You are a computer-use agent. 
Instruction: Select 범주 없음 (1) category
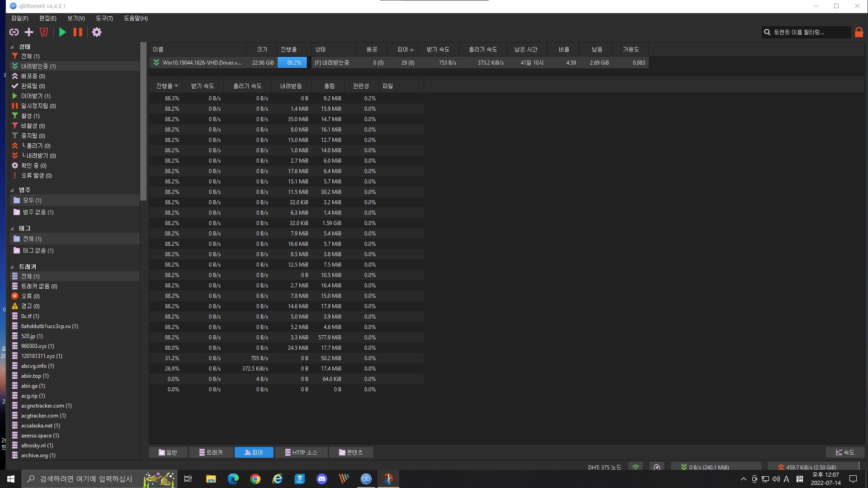click(x=75, y=212)
